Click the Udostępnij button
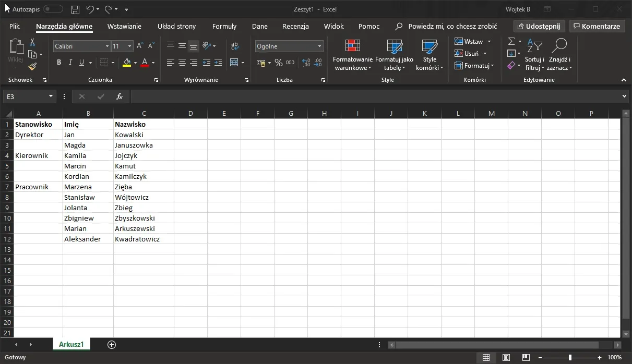 (539, 26)
